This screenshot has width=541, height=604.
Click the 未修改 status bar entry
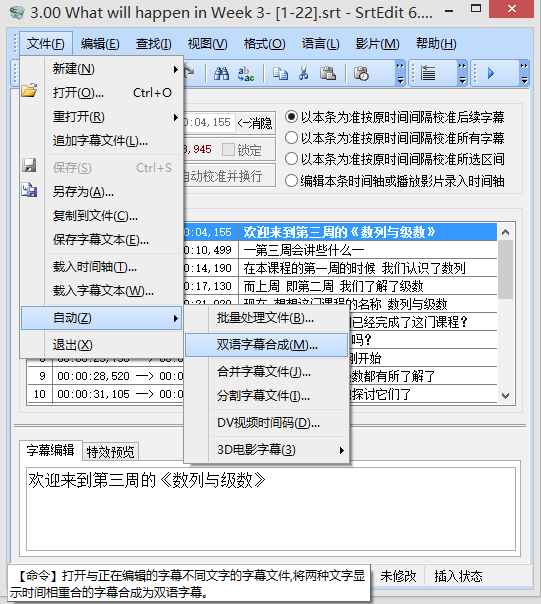click(x=398, y=576)
